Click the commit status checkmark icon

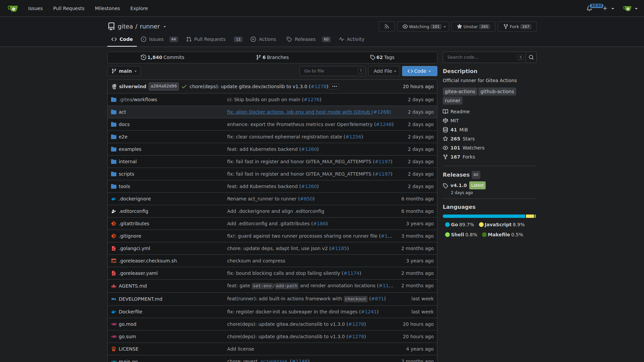(x=184, y=86)
